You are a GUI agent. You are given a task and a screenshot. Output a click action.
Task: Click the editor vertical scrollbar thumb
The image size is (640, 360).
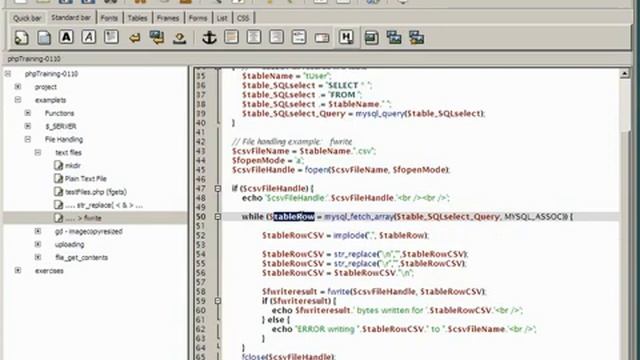click(624, 106)
